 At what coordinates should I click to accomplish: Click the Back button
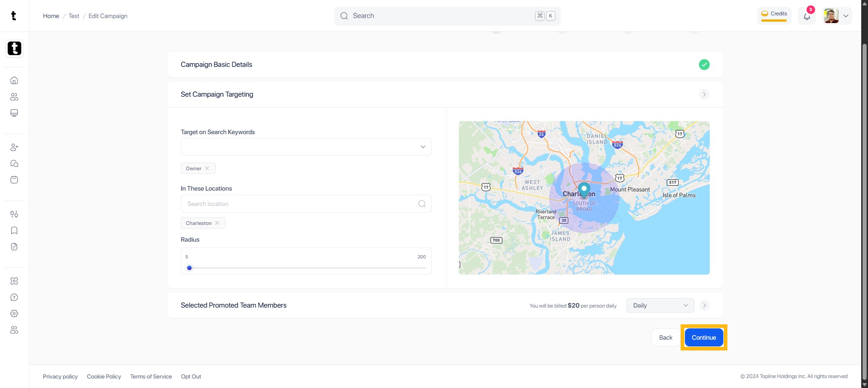(x=665, y=337)
